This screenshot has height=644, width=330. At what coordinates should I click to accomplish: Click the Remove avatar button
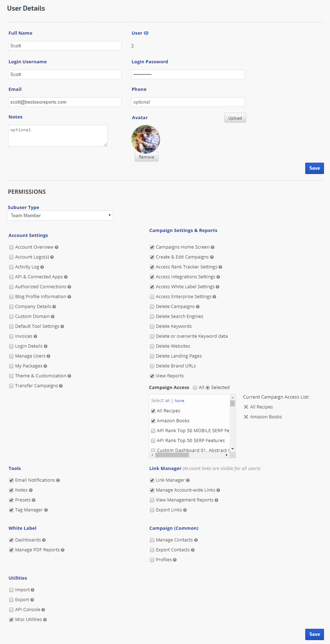tap(146, 157)
